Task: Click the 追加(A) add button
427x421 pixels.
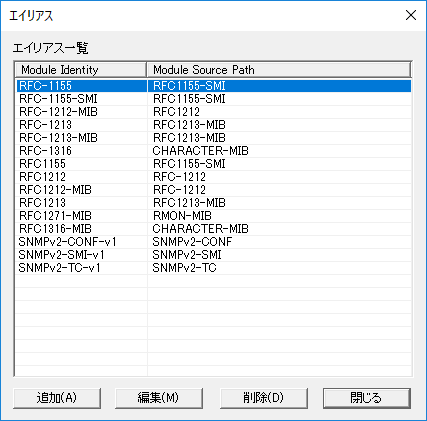Action: pos(57,398)
